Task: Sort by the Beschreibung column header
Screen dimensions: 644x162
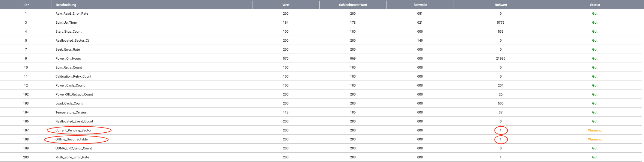Action: coord(66,5)
